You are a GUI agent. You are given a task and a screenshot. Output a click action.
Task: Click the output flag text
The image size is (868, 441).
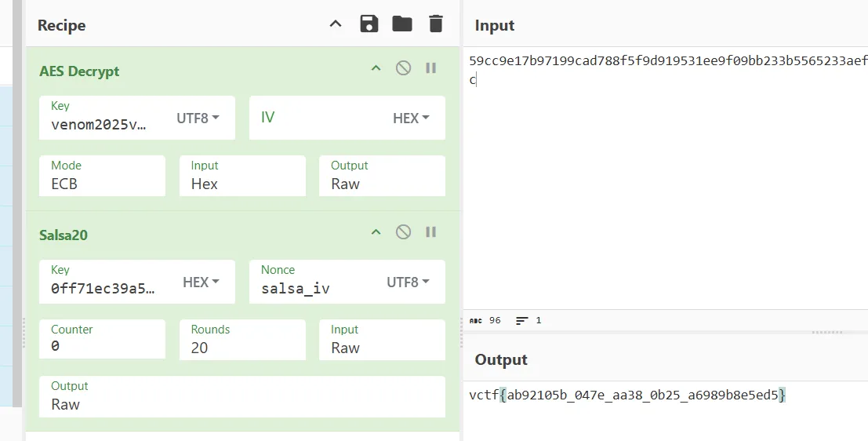click(x=626, y=395)
